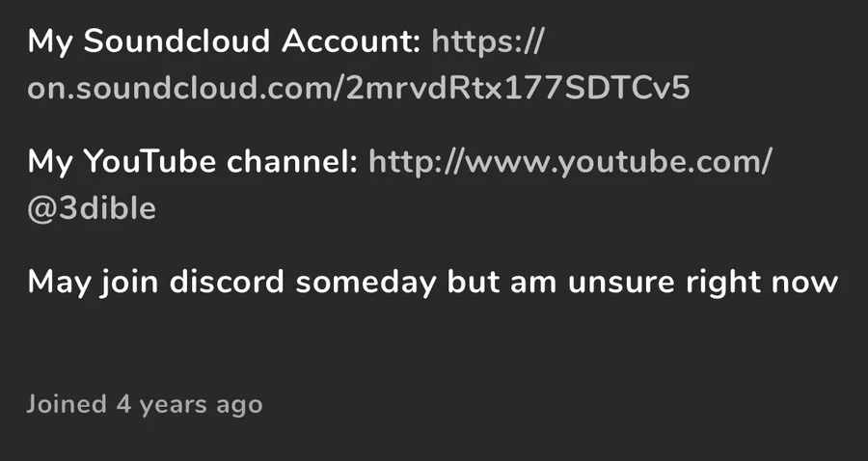
Task: Click the word 'discord' in the bio
Action: 227,282
